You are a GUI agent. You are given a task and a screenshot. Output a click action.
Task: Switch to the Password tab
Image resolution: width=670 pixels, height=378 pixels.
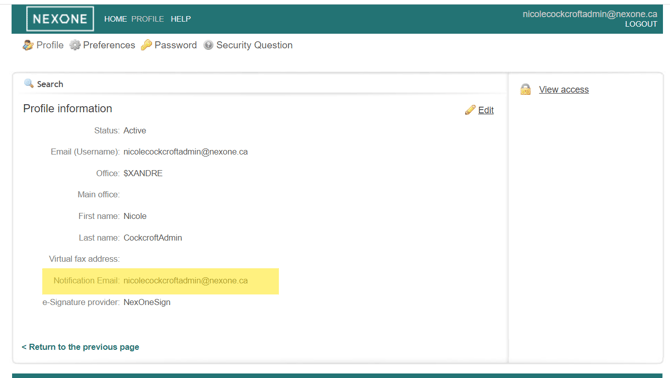click(176, 45)
